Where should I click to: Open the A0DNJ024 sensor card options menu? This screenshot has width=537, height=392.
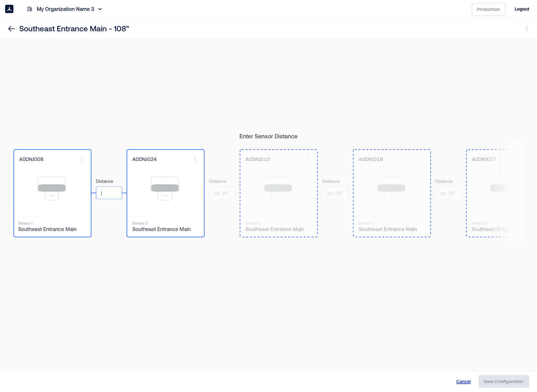(x=195, y=159)
